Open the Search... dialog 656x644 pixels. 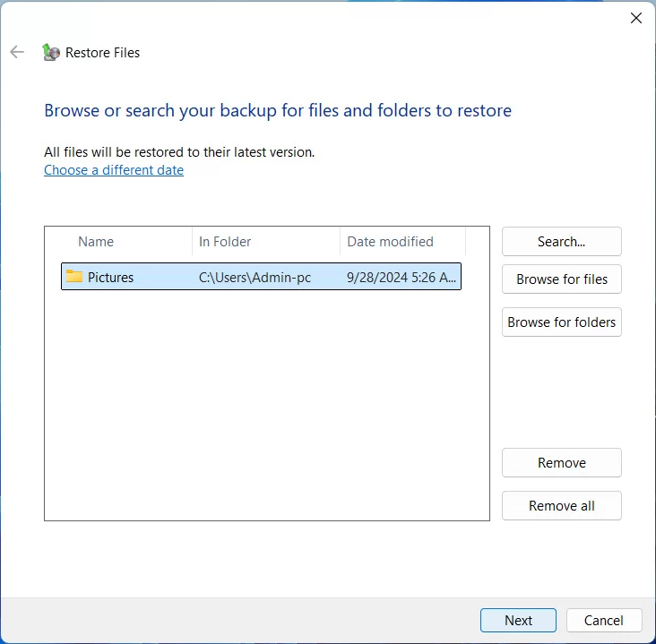(561, 242)
